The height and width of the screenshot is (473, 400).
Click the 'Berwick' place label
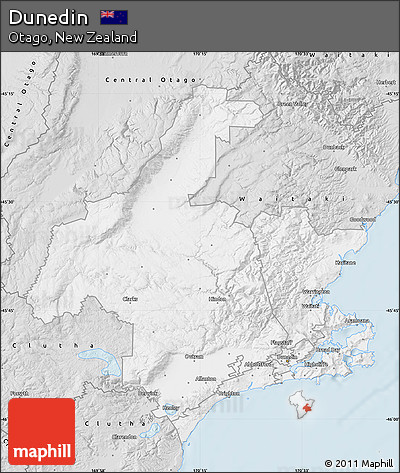[147, 393]
